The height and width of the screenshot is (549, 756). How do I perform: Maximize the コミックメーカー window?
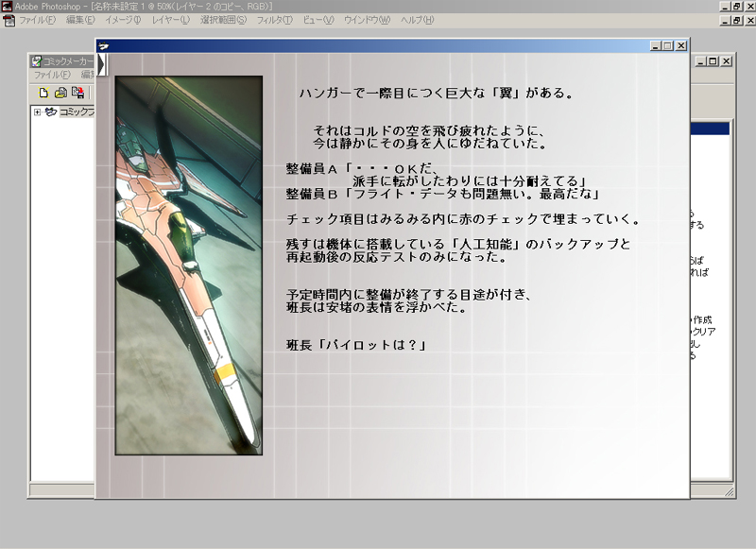point(713,61)
